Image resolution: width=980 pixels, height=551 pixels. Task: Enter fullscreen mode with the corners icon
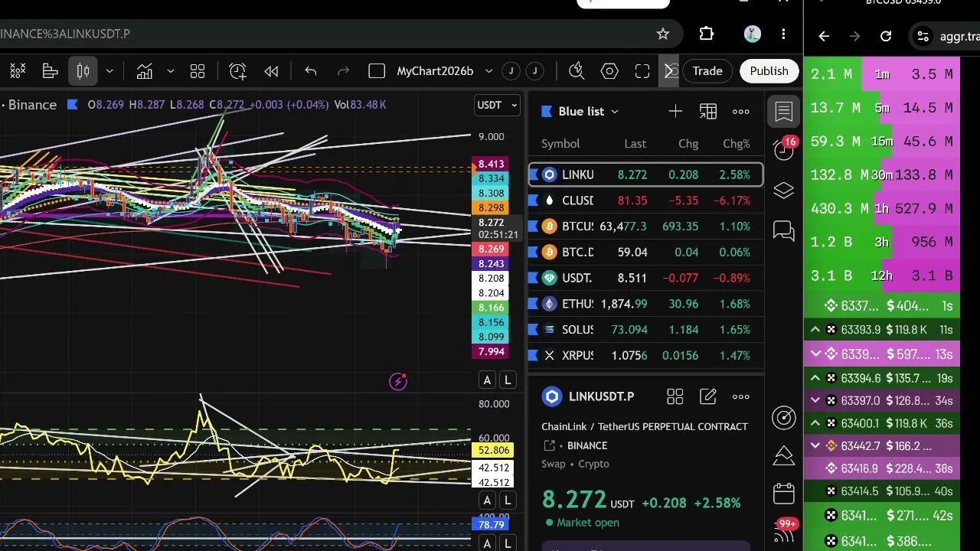tap(642, 71)
